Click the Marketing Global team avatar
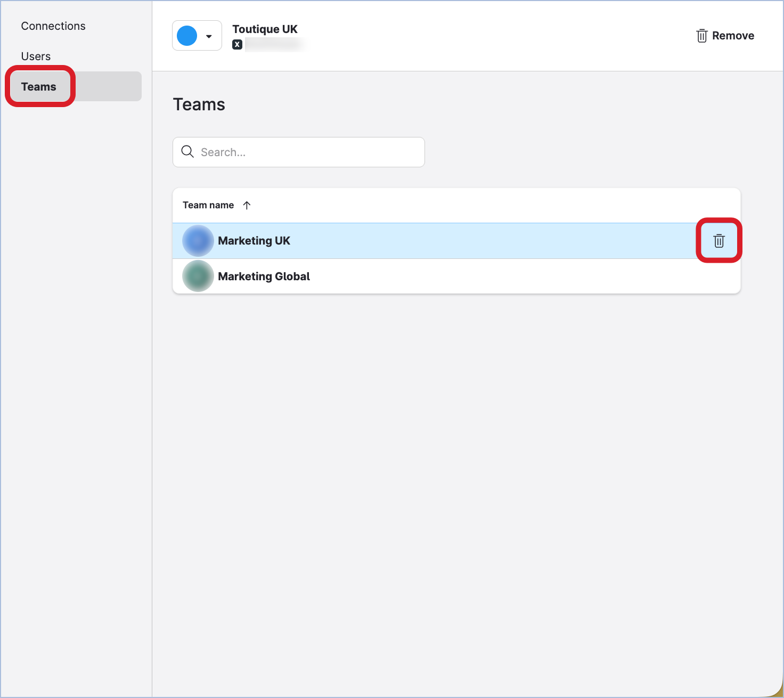Image resolution: width=784 pixels, height=698 pixels. coord(198,276)
